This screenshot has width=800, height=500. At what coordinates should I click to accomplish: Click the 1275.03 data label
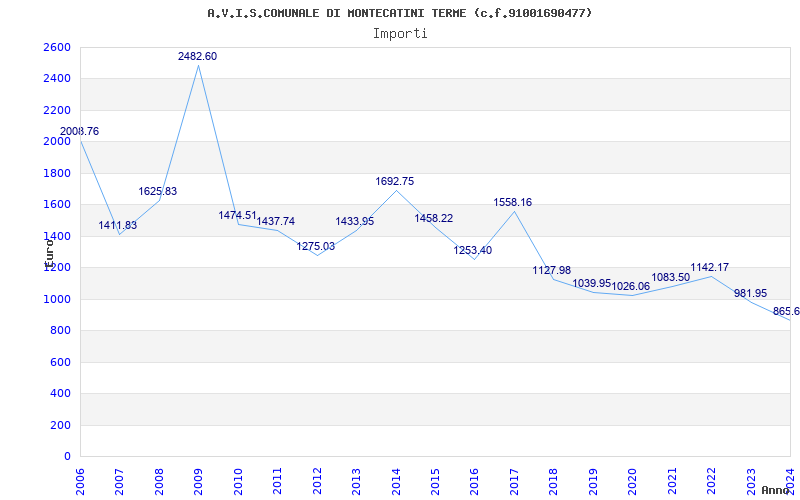point(316,247)
